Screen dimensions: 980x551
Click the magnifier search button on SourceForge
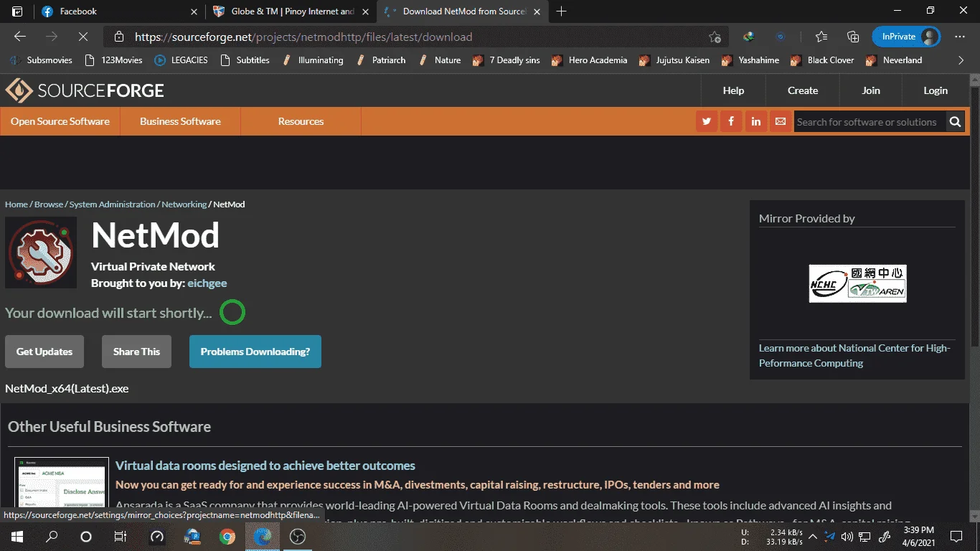[x=955, y=122]
